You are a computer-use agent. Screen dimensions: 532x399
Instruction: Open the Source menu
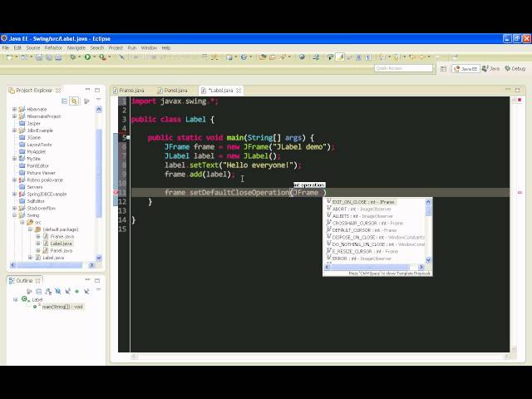(33, 48)
